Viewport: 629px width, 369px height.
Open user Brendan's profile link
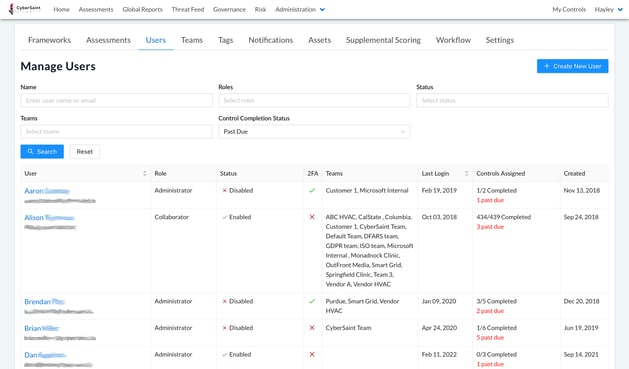tap(44, 302)
